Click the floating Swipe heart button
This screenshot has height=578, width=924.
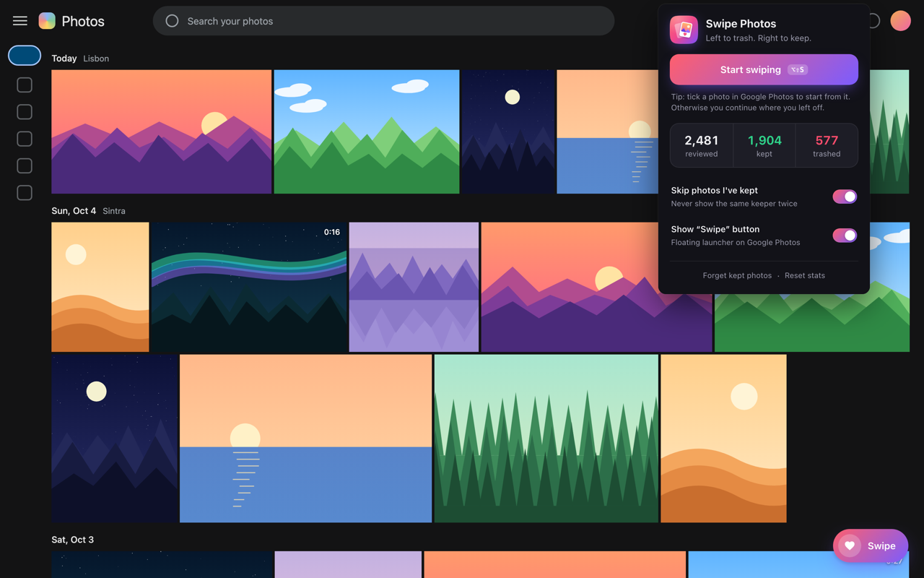(870, 545)
